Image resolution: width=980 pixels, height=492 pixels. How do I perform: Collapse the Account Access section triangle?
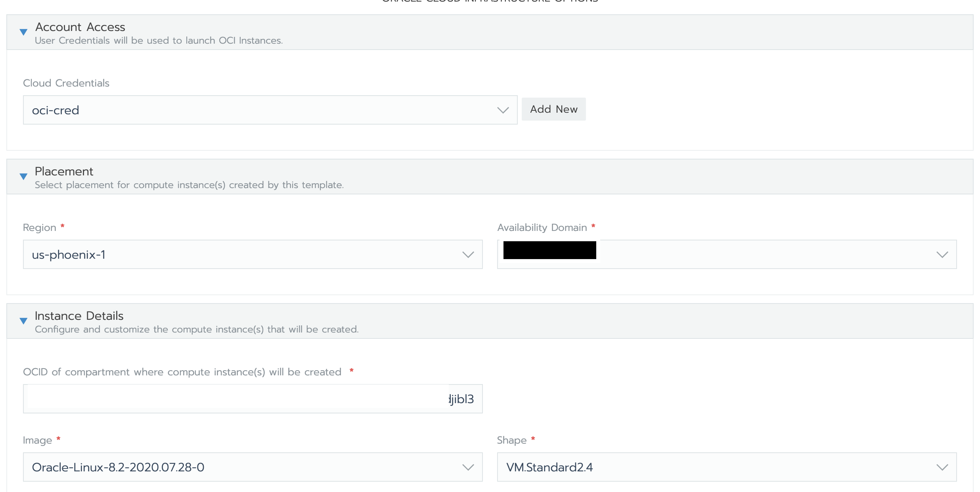pyautogui.click(x=23, y=32)
